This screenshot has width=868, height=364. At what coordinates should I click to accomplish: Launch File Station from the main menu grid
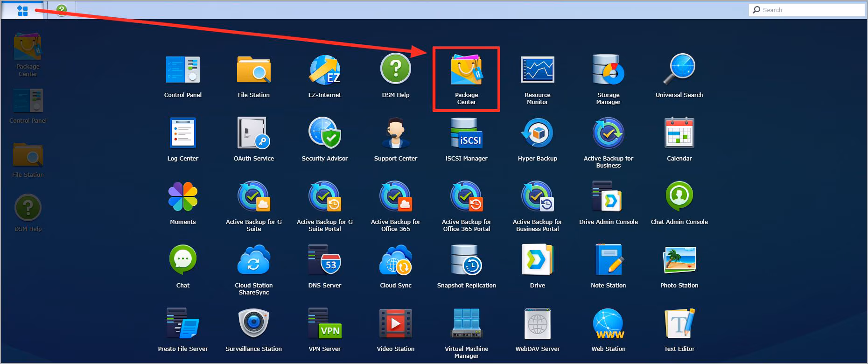(x=254, y=77)
